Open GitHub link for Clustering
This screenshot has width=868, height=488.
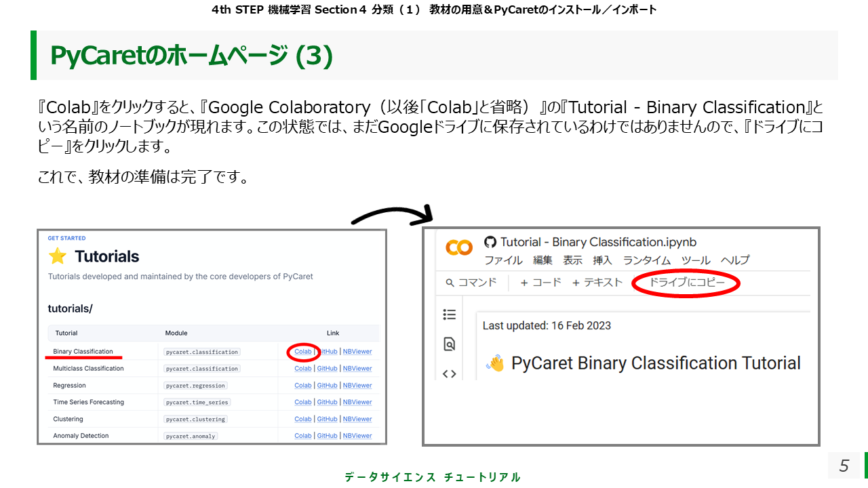(327, 419)
